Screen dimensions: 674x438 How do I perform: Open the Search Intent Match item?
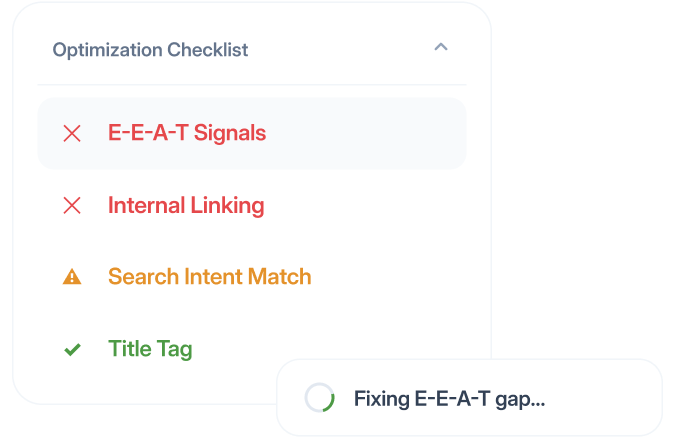[209, 276]
